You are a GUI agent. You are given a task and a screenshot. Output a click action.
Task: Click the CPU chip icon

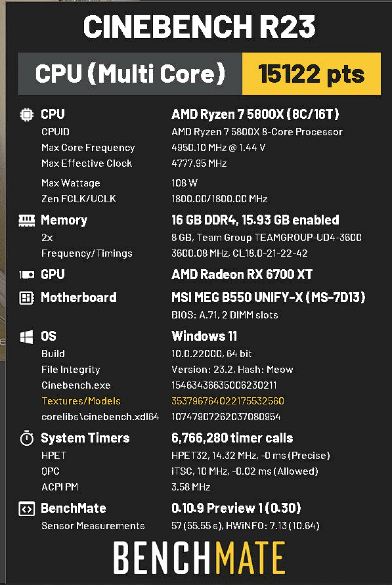pos(26,114)
